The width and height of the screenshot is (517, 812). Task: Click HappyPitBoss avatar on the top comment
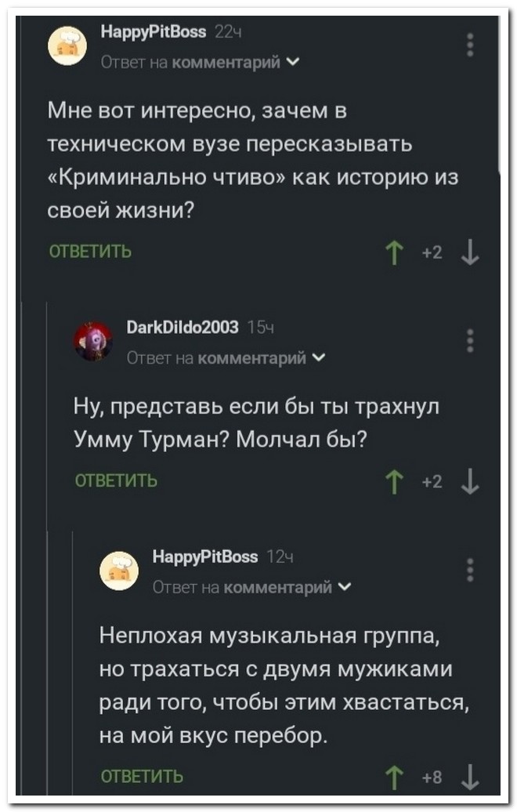click(67, 45)
